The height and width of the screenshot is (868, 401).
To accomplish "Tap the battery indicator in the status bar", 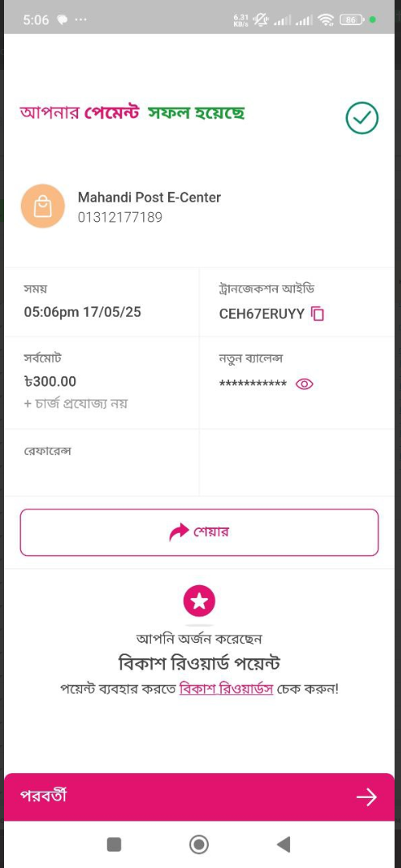I will click(x=352, y=20).
